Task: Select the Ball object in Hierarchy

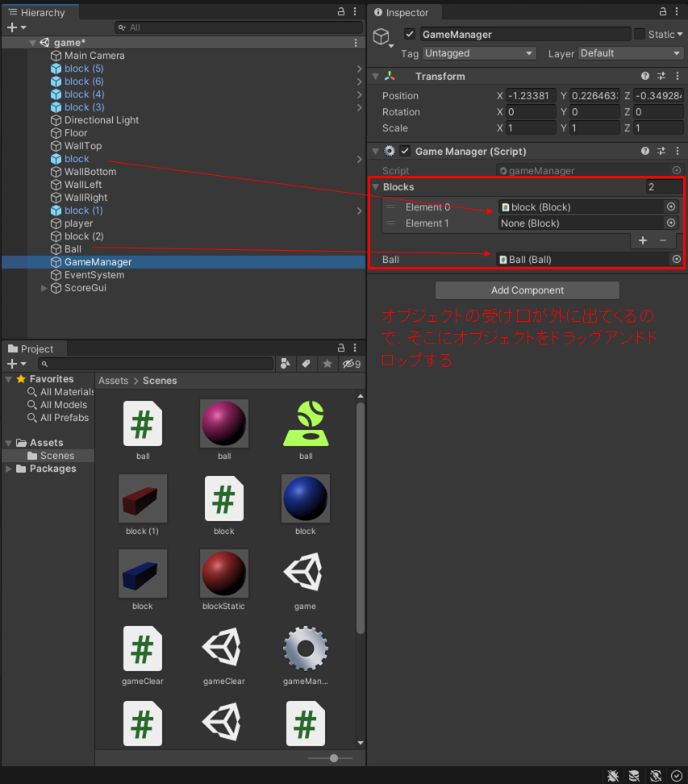Action: 73,249
